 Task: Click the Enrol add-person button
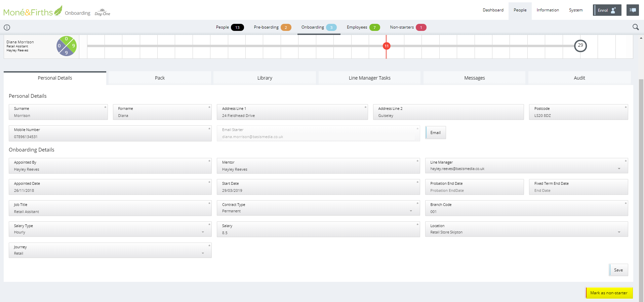point(607,10)
